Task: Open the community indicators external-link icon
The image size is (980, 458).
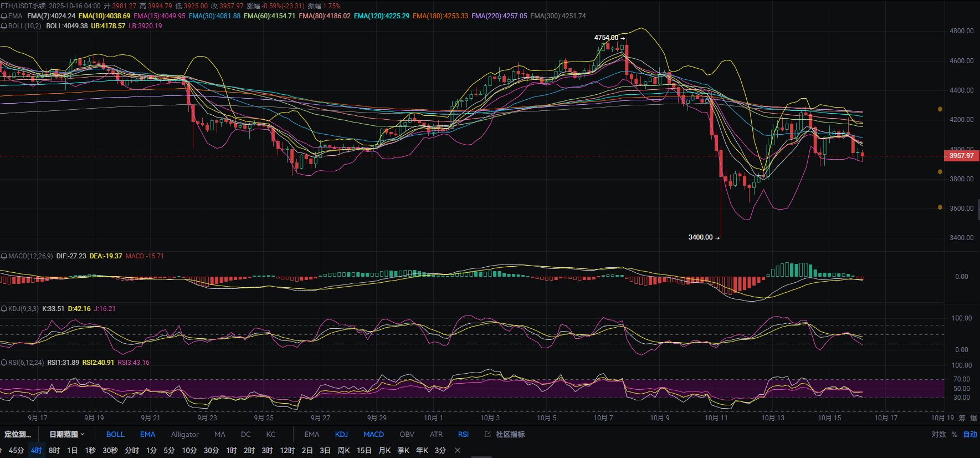Action: coord(488,434)
